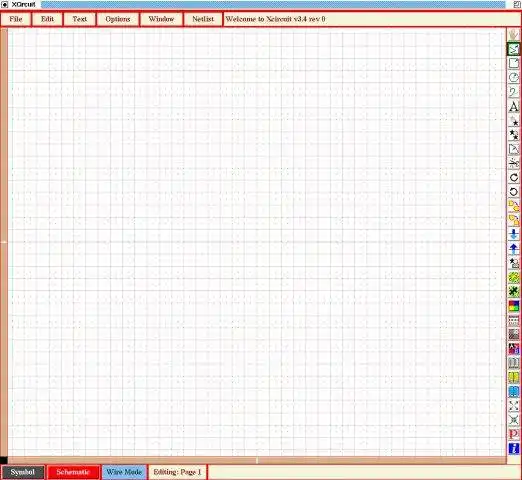Screen dimensions: 522x480
Task: Open the Options menu
Action: pos(118,19)
